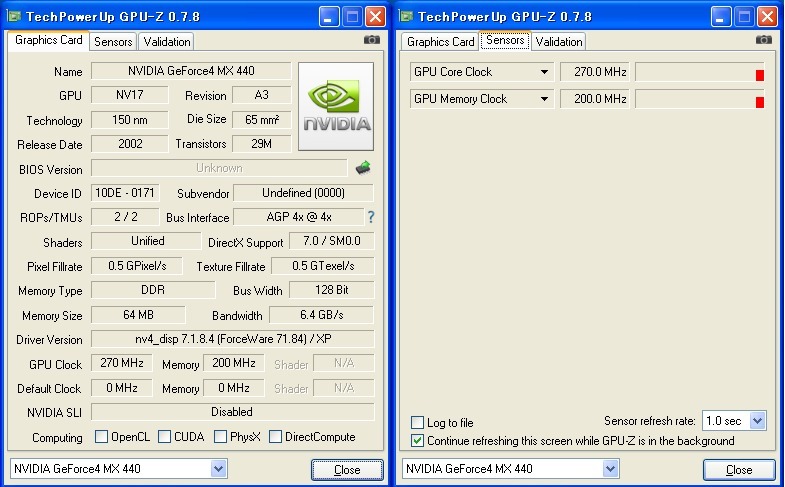Click the GPU-Z title bar icon of right window
The width and height of the screenshot is (785, 487).
pos(406,16)
